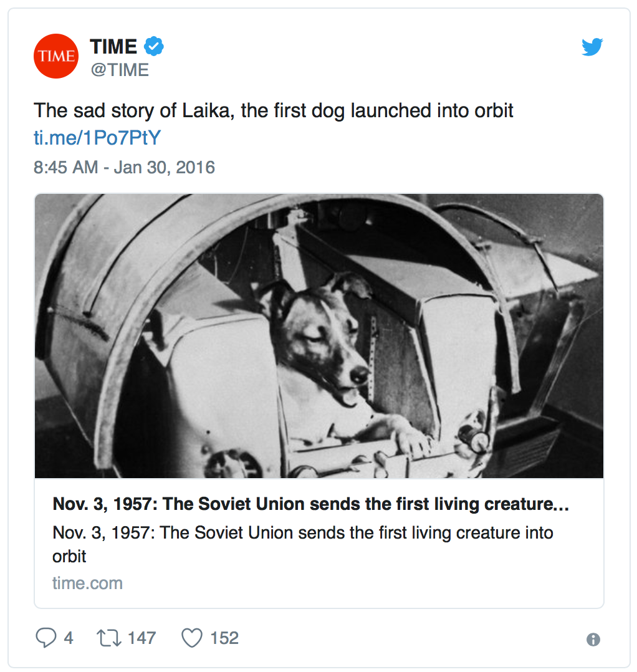This screenshot has width=637, height=672.
Task: Click the like count 152
Action: click(x=224, y=638)
